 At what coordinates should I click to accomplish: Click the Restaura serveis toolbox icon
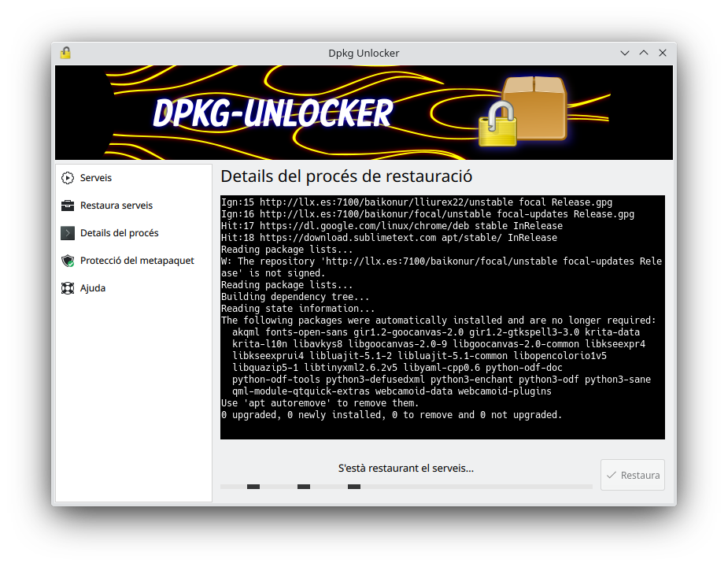click(68, 206)
